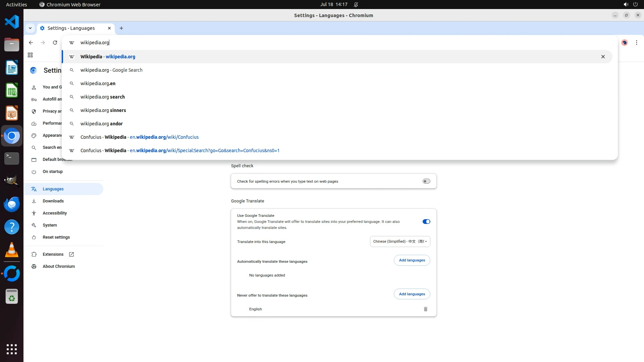The height and width of the screenshot is (362, 644).
Task: Select the wikipedia.org search suggestion
Action: coord(103,97)
